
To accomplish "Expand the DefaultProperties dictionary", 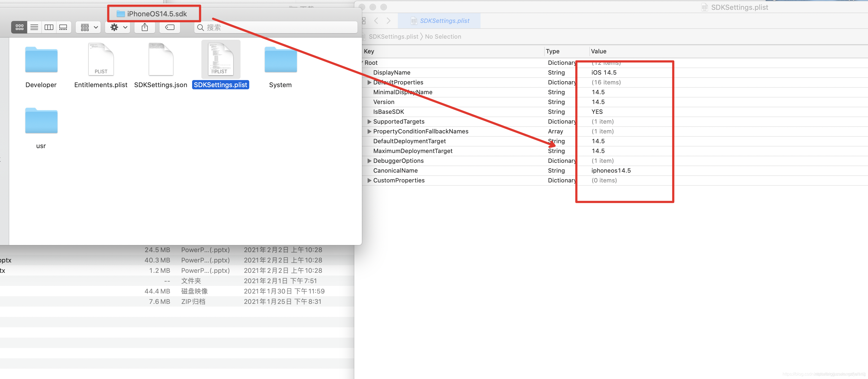I will pos(369,82).
